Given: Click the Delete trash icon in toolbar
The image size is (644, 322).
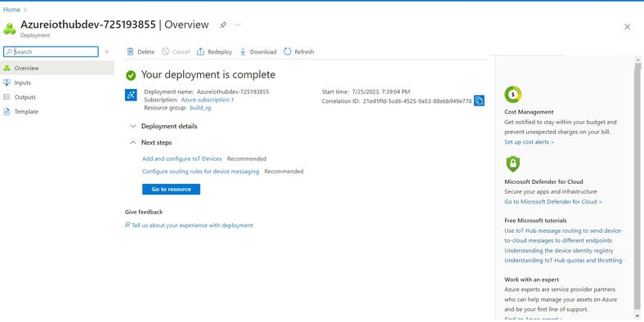Looking at the screenshot, I should [130, 51].
